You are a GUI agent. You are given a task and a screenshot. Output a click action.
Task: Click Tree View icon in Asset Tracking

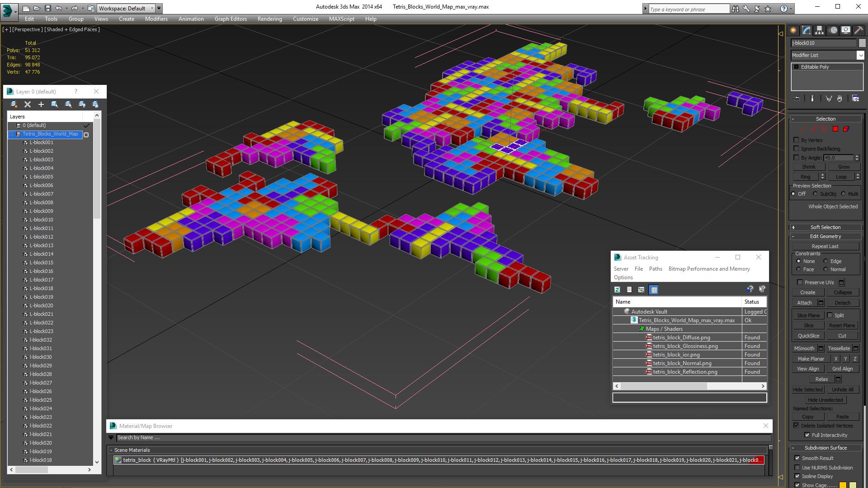tap(641, 290)
